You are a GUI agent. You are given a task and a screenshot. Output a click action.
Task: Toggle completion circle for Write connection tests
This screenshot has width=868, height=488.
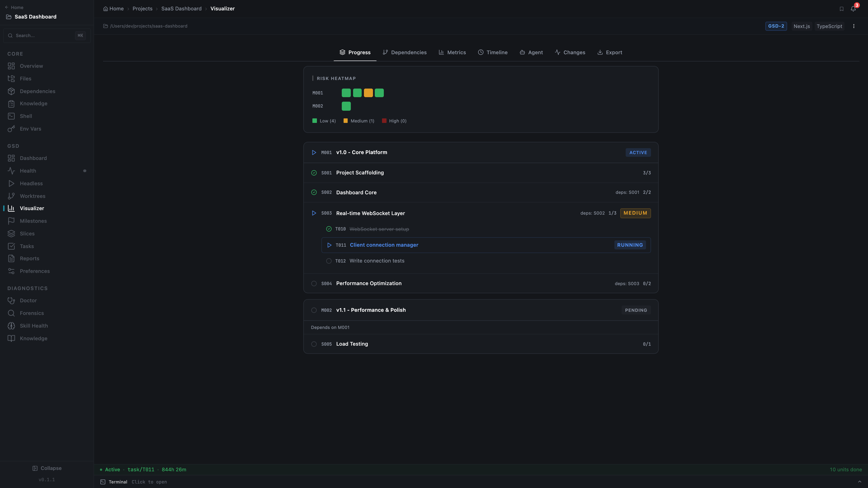pyautogui.click(x=328, y=261)
